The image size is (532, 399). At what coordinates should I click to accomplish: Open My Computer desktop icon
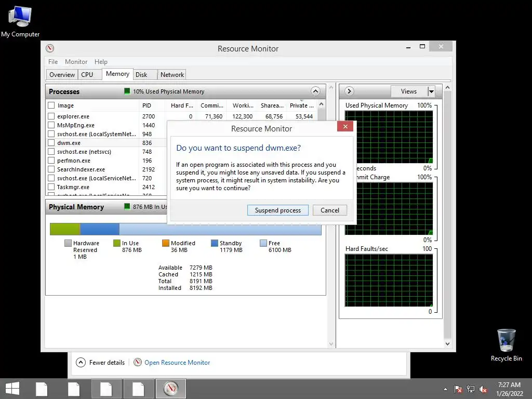point(20,22)
